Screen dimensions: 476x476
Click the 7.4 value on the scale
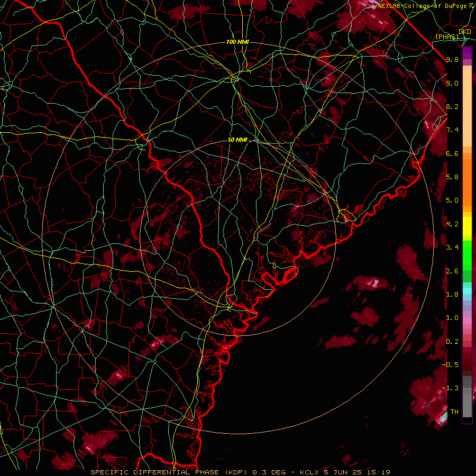point(452,130)
